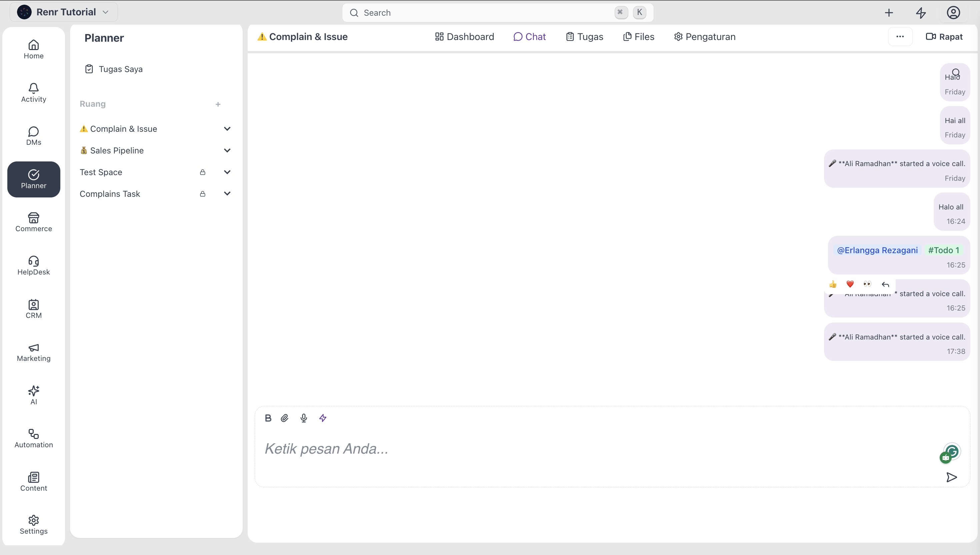Click the 'Halo all' message at 16:24

(951, 212)
